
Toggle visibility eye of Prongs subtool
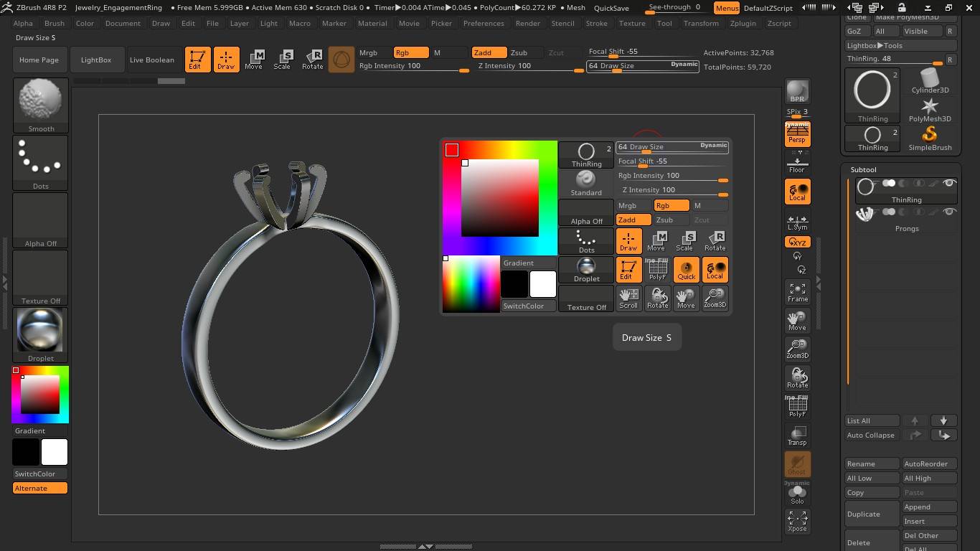coord(949,212)
